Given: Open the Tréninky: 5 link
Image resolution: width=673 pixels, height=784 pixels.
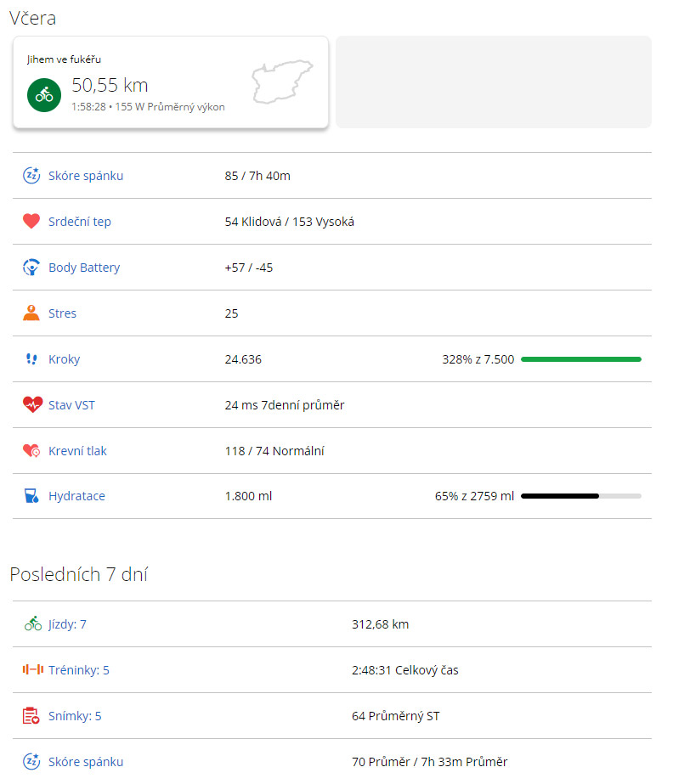Looking at the screenshot, I should 78,670.
